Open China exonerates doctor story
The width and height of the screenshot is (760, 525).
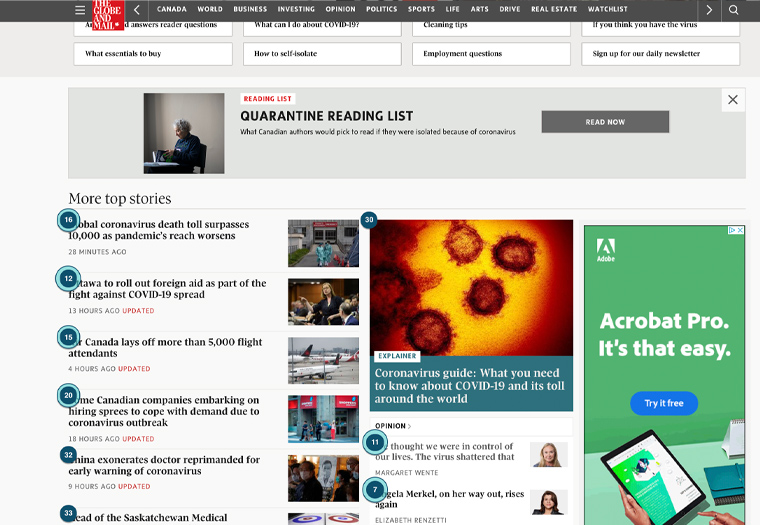point(164,465)
